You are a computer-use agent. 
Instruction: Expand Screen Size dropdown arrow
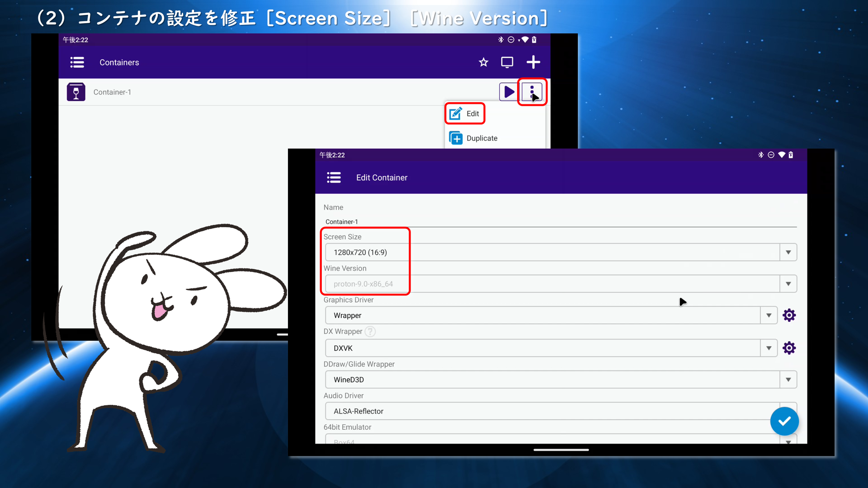tap(788, 252)
